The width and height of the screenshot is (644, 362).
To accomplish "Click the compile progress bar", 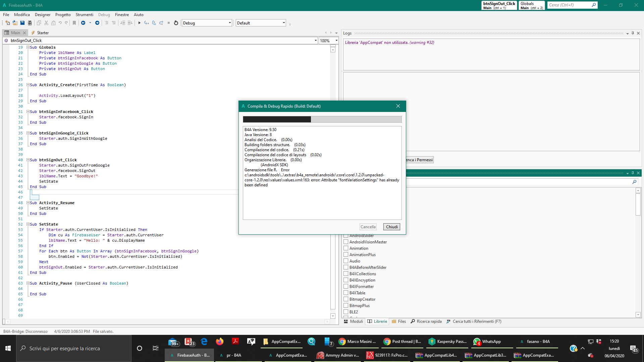I will (x=322, y=119).
